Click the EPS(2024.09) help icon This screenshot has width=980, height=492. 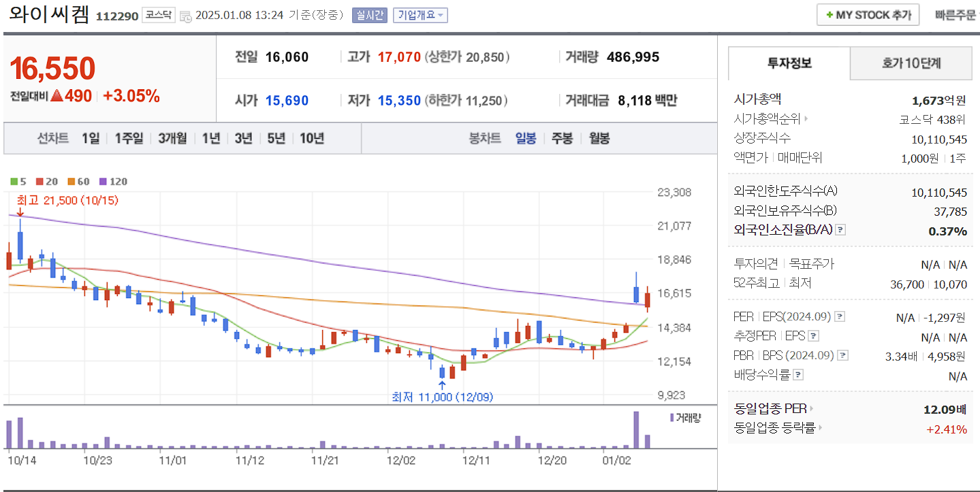click(839, 316)
